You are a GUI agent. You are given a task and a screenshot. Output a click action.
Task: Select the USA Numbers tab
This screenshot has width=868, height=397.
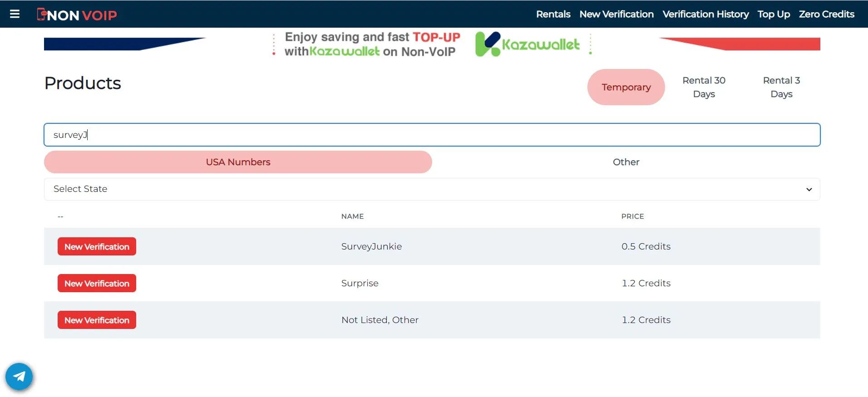pos(238,162)
